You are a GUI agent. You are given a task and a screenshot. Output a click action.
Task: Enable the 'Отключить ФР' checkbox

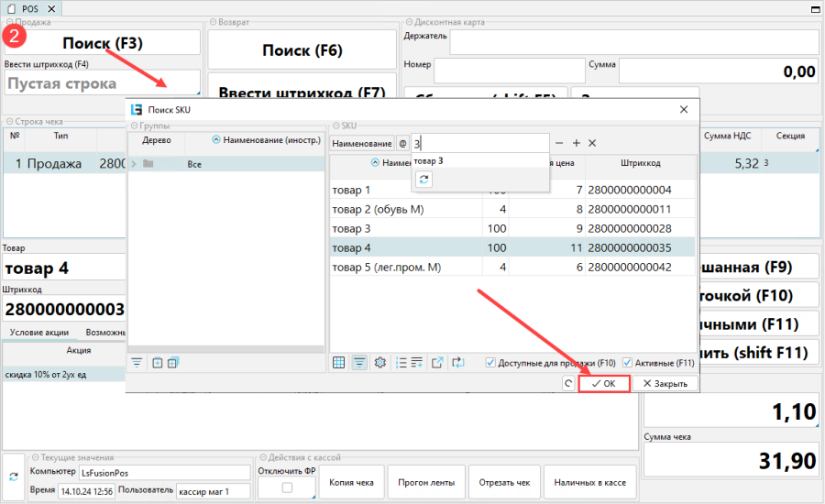pos(287,487)
